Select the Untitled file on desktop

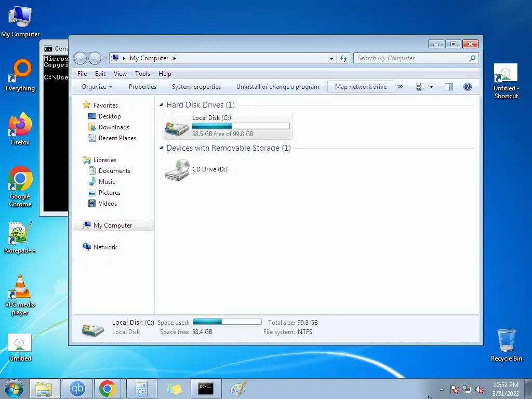click(20, 348)
